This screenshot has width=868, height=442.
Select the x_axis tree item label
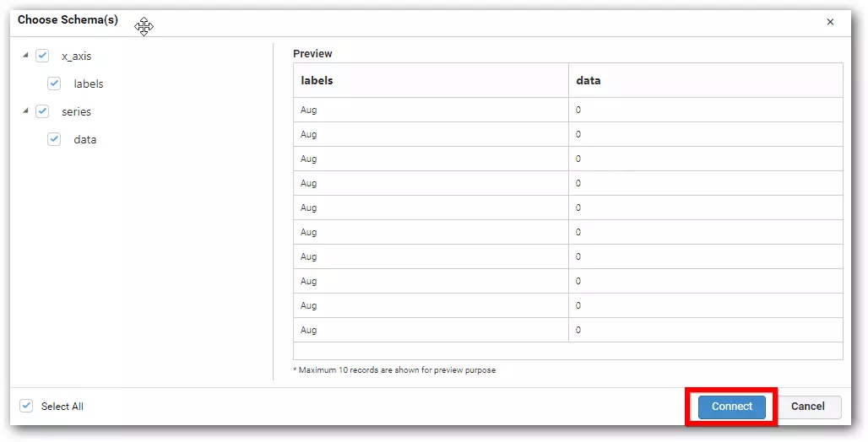[x=76, y=57]
